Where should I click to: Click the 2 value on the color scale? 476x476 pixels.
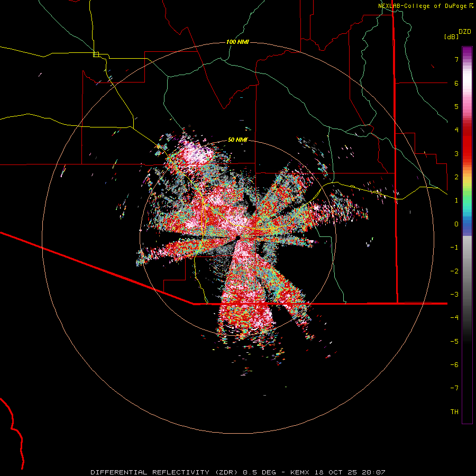coord(456,177)
